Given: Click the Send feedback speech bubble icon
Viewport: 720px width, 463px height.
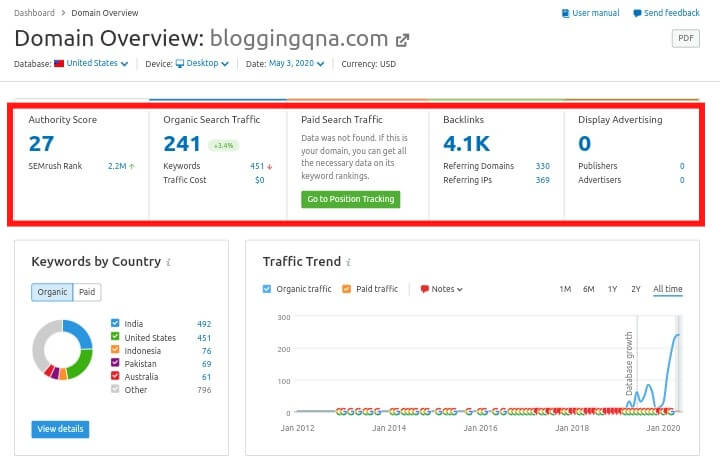Looking at the screenshot, I should click(x=637, y=13).
